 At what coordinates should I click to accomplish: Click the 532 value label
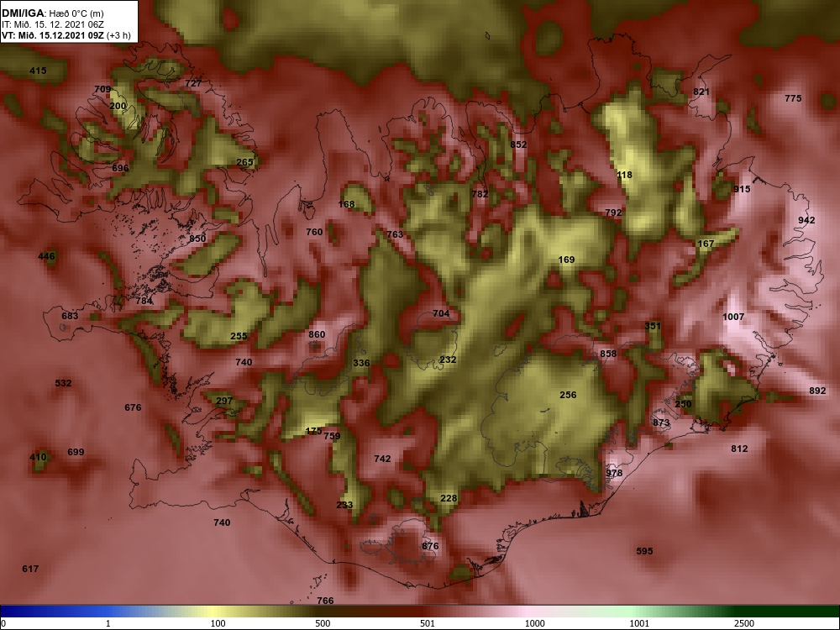click(63, 384)
